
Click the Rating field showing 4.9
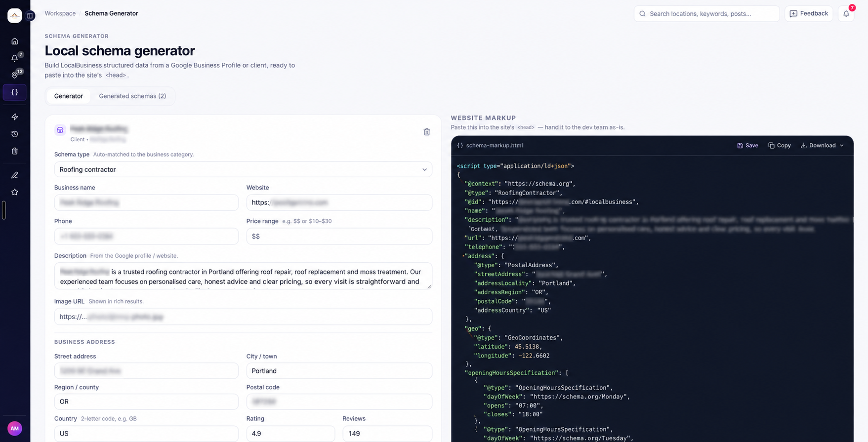[290, 434]
